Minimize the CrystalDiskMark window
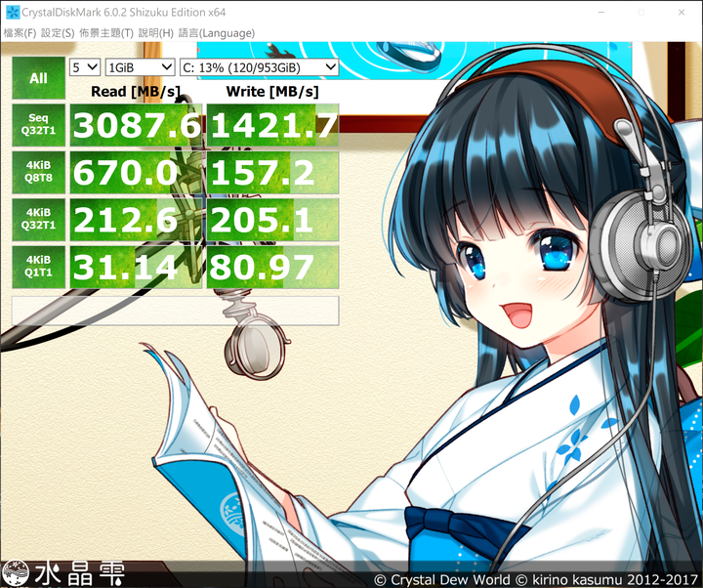 [601, 12]
